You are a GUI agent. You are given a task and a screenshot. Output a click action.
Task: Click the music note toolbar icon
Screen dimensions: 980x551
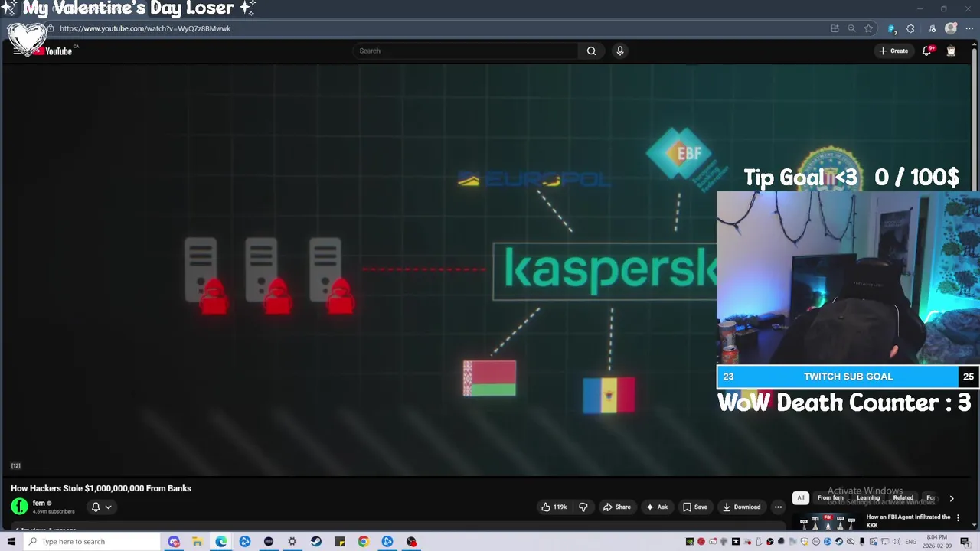point(932,28)
